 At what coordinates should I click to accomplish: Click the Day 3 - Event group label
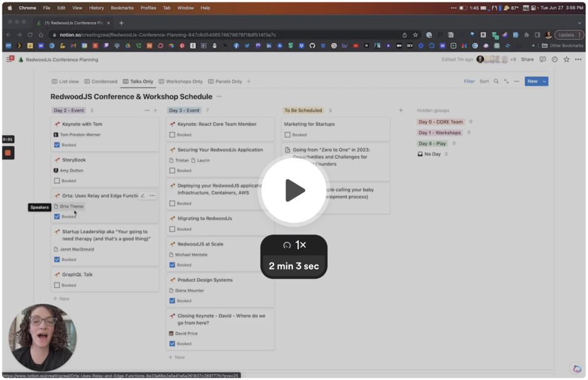tap(184, 111)
